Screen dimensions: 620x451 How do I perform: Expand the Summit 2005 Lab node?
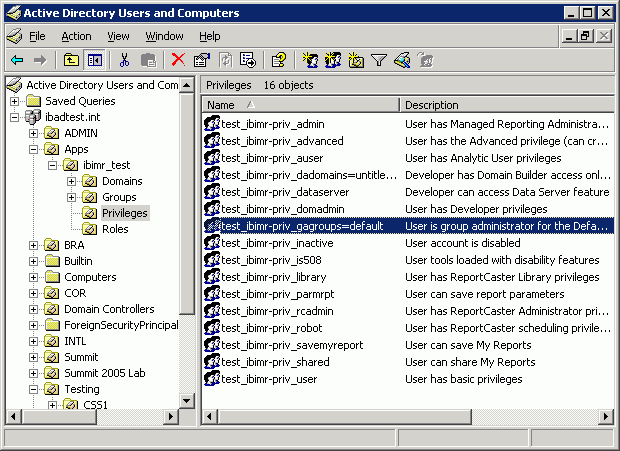tap(33, 373)
